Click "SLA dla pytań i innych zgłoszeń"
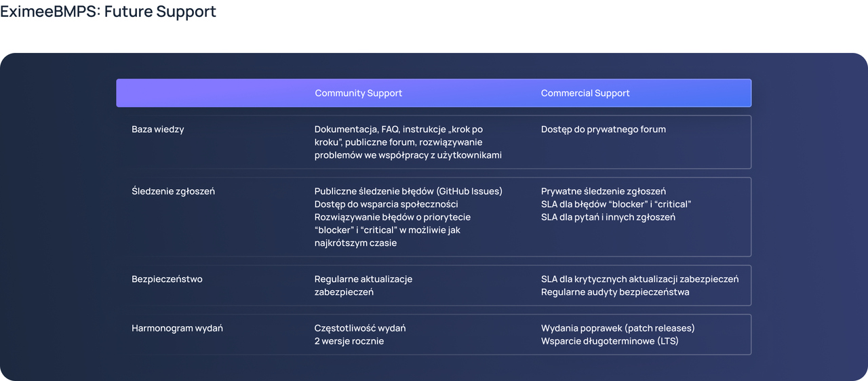 click(x=608, y=217)
